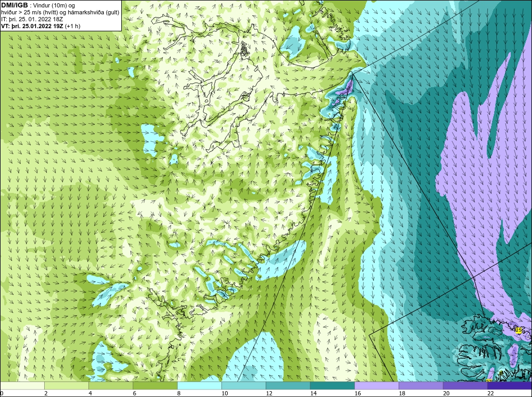
Task: Click the scale label '20'
Action: point(446,393)
